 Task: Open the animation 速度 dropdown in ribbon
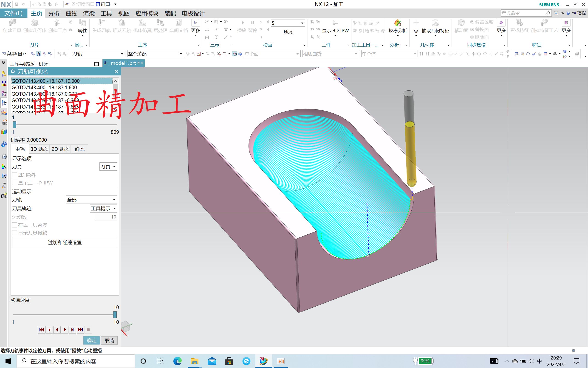[288, 23]
